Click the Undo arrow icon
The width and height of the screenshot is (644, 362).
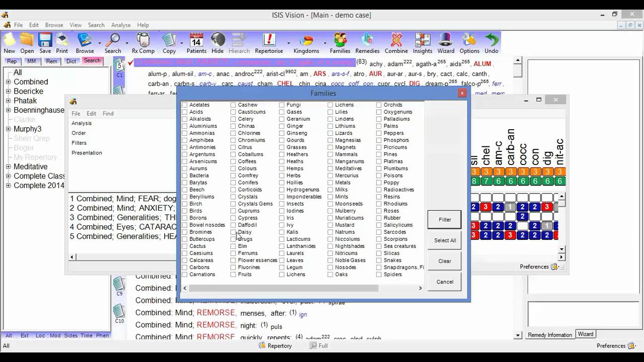pyautogui.click(x=492, y=43)
